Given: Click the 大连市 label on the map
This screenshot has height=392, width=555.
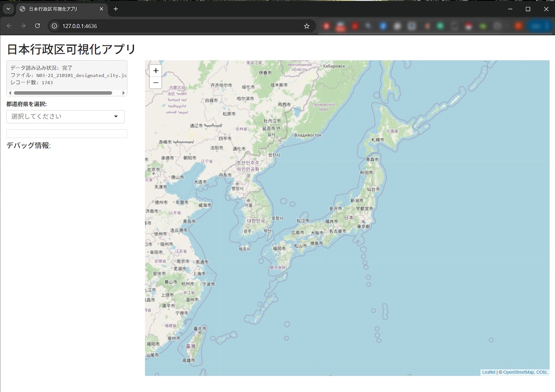Looking at the screenshot, I should [x=200, y=182].
